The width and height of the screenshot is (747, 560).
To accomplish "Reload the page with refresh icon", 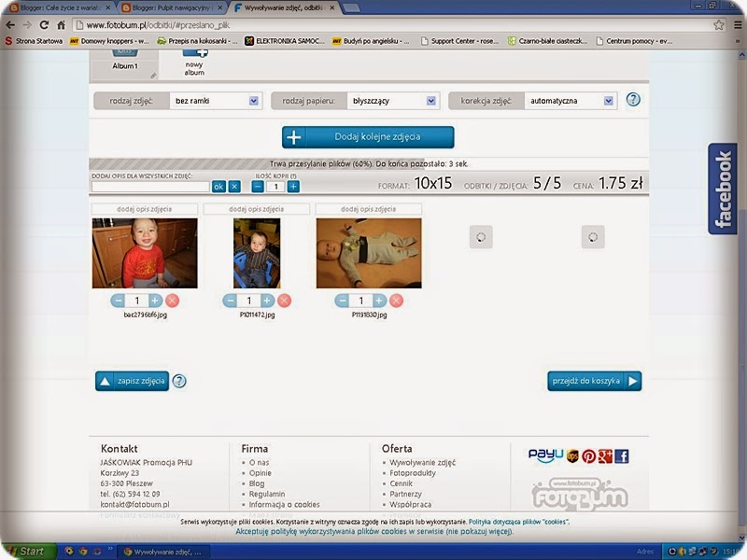I will 44,25.
